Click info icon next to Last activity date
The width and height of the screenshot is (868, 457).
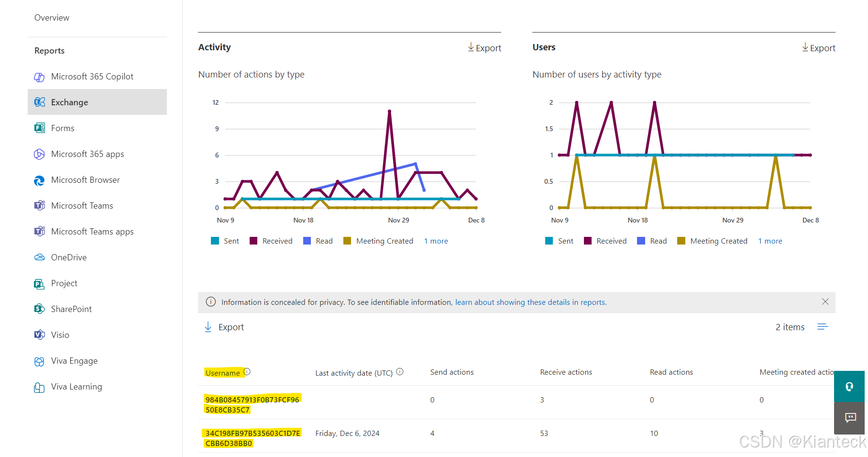click(x=400, y=372)
